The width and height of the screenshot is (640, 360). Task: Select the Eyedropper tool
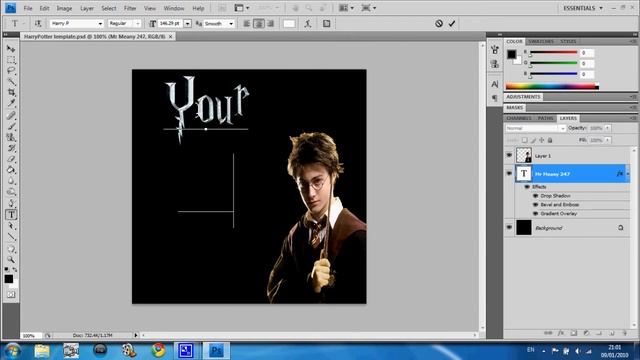(11, 103)
